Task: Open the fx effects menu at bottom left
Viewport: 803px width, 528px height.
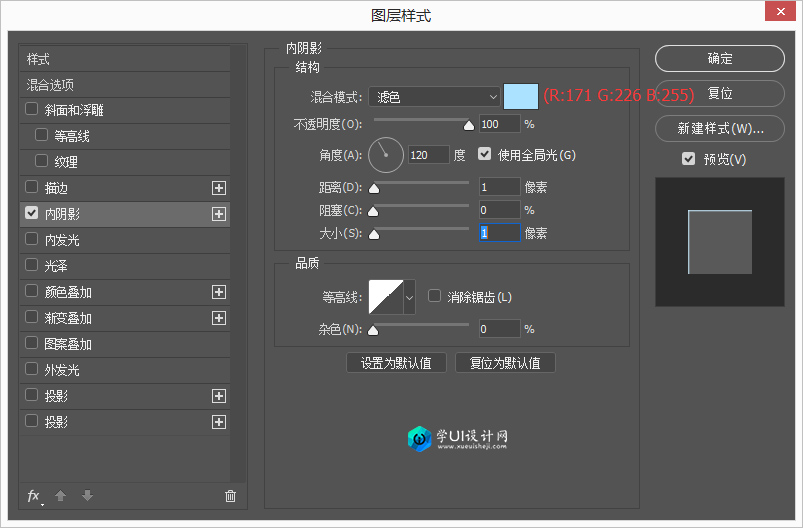Action: (x=34, y=496)
